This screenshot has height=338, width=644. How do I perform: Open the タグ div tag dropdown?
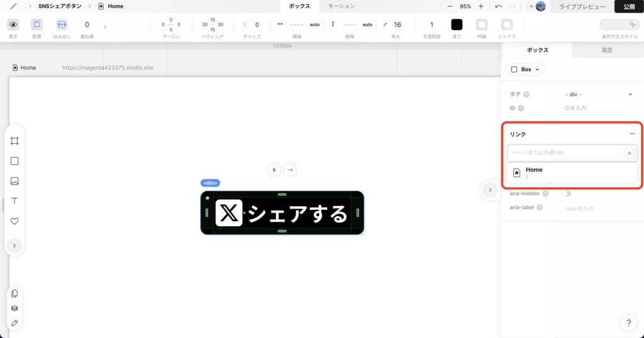coord(598,94)
